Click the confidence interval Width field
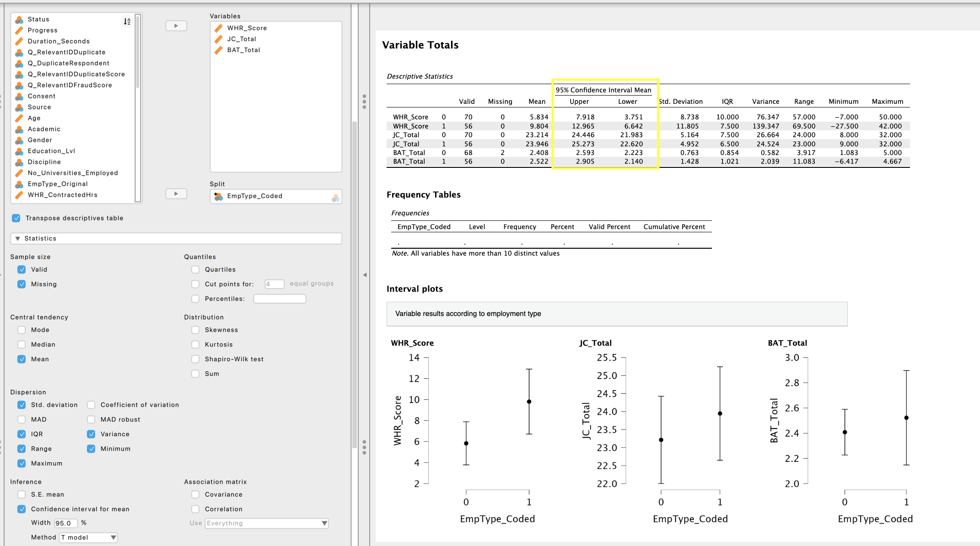 pos(65,523)
